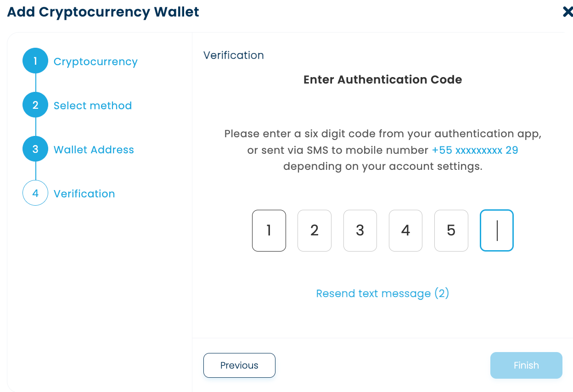The width and height of the screenshot is (573, 392).
Task: Close the Add Cryptocurrency Wallet dialog
Action: click(567, 12)
